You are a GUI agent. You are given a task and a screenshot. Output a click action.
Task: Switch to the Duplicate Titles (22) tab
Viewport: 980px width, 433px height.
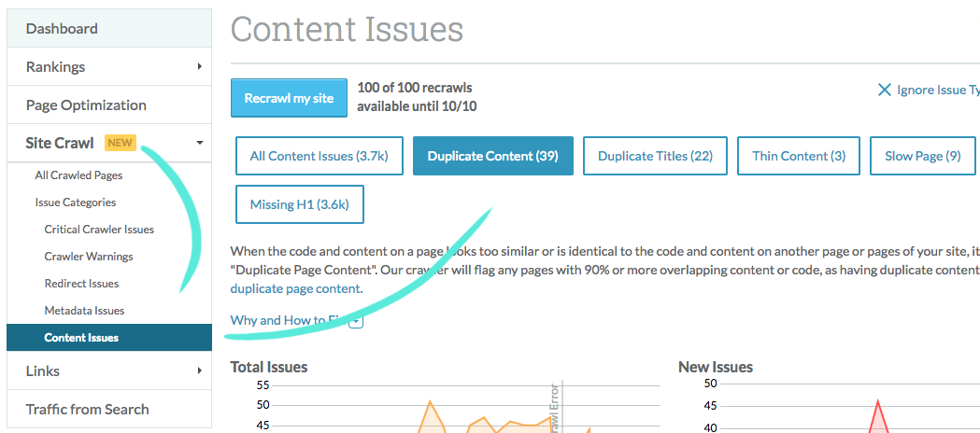tap(655, 156)
